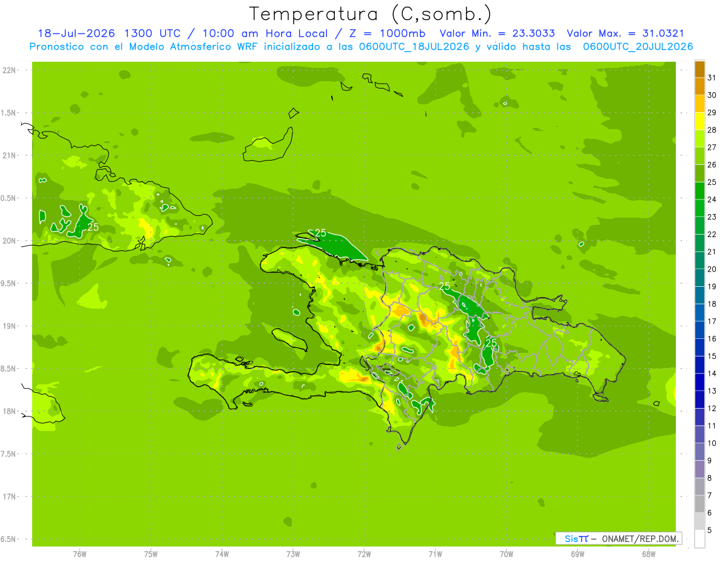Click "Valor Min. = 23.3033" text
Screen dimensions: 728x562
pyautogui.click(x=497, y=33)
